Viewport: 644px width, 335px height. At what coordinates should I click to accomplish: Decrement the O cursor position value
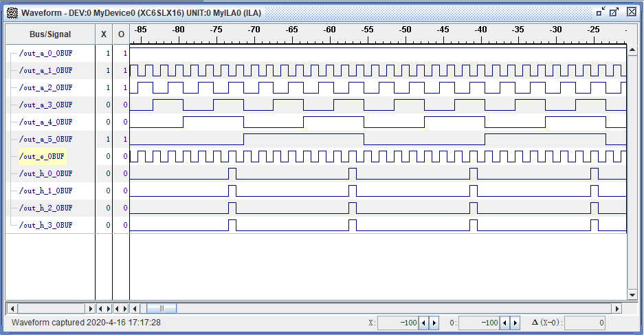click(504, 323)
